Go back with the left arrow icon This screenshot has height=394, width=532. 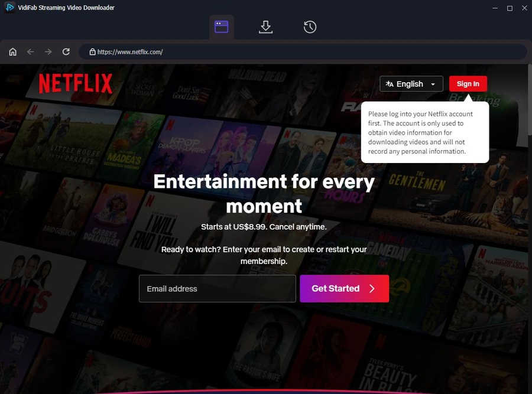31,52
